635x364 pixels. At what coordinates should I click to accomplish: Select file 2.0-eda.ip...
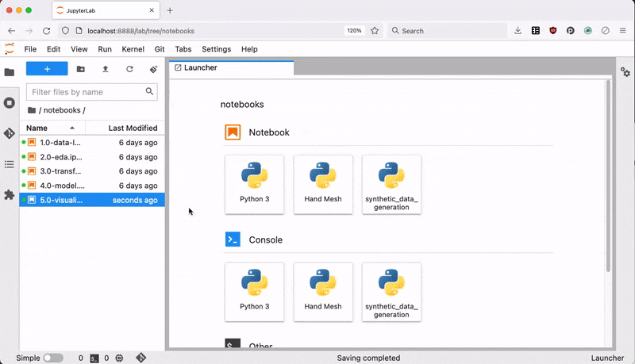pyautogui.click(x=92, y=157)
